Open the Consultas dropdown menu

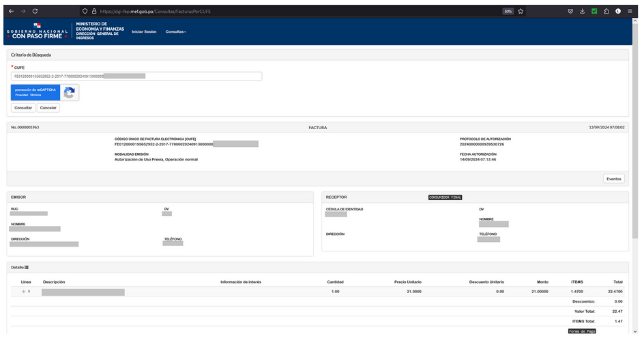[175, 31]
